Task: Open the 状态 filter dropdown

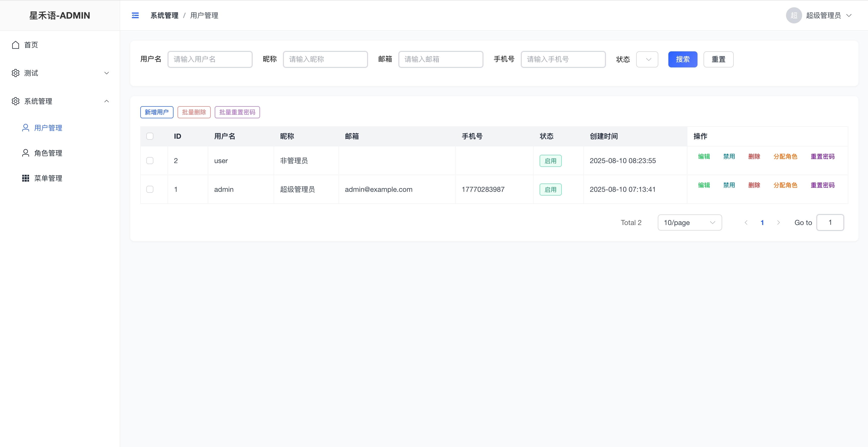Action: tap(647, 59)
